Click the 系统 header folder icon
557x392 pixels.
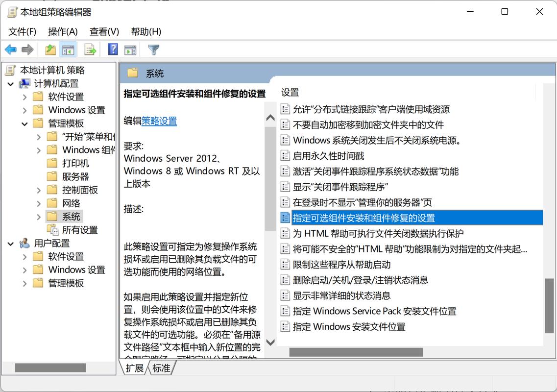click(x=133, y=73)
